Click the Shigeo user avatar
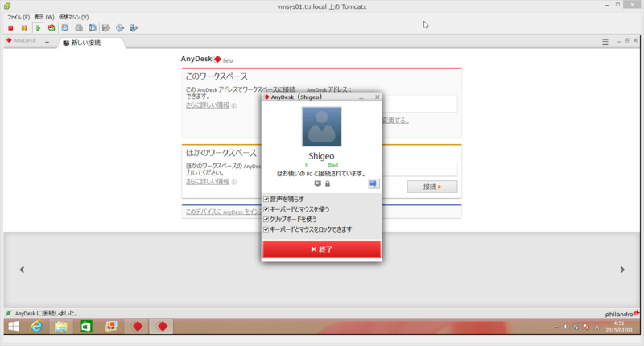 coord(321,127)
